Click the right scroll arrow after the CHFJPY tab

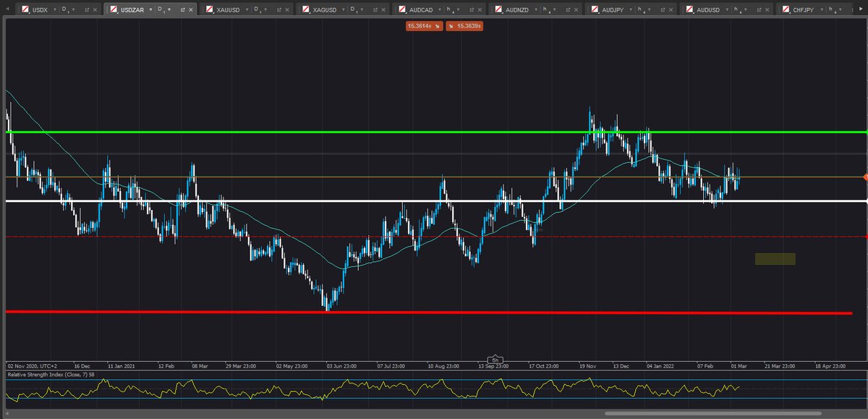(x=861, y=9)
